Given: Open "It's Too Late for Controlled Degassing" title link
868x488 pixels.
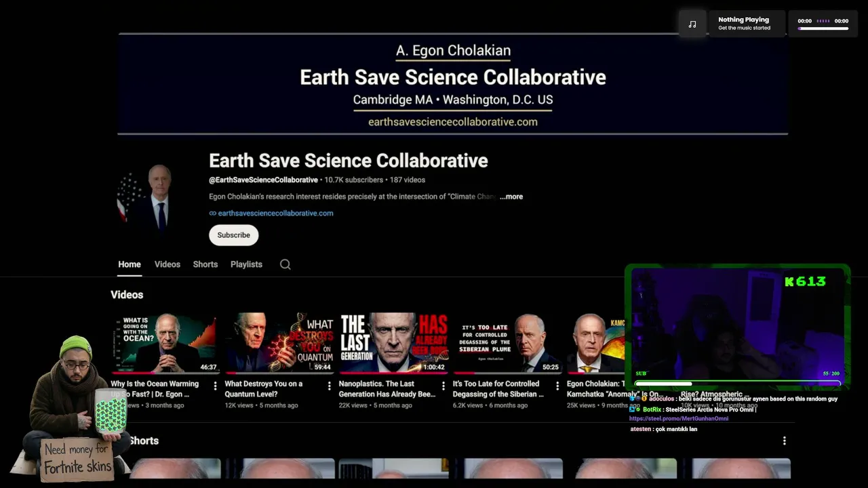Looking at the screenshot, I should coord(498,388).
